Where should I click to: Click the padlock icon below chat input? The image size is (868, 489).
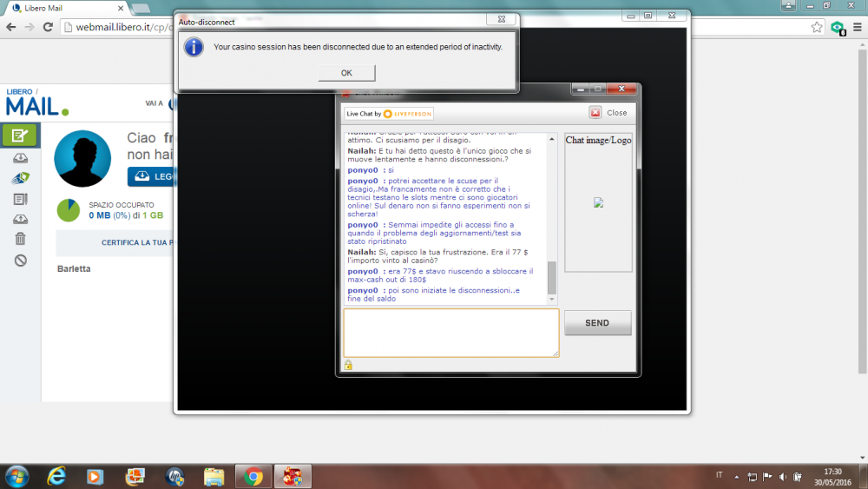pos(348,365)
